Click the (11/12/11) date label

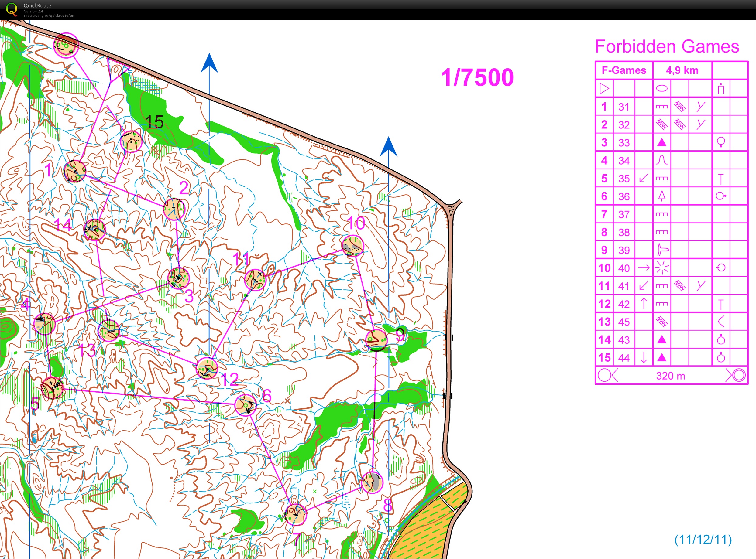pyautogui.click(x=703, y=539)
